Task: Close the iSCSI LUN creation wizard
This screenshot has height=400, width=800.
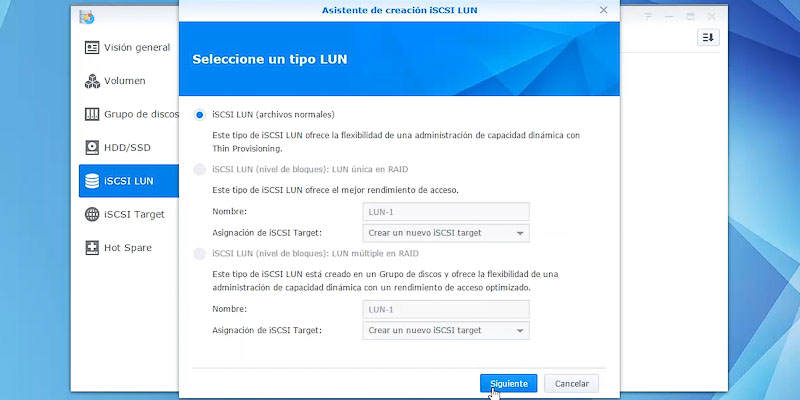Action: [x=604, y=10]
